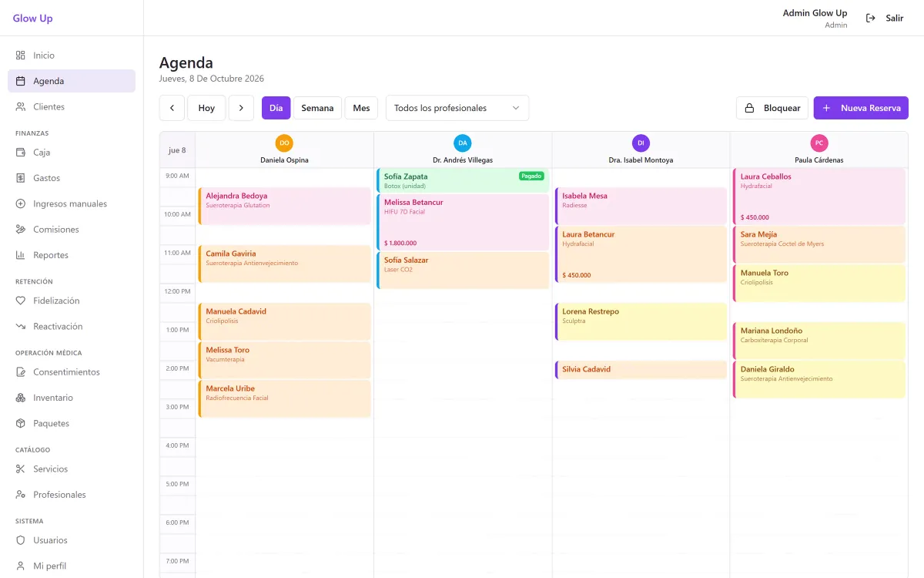Open Manuela Cadavid Criolipolisis appointment
Viewport: 924px width, 578px height.
284,321
